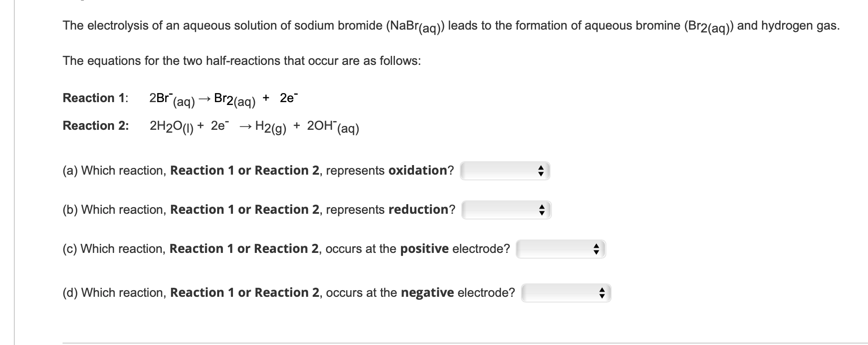Screen dimensions: 868x345
Task: Open the positive electrode answer dropdown
Action: point(561,249)
